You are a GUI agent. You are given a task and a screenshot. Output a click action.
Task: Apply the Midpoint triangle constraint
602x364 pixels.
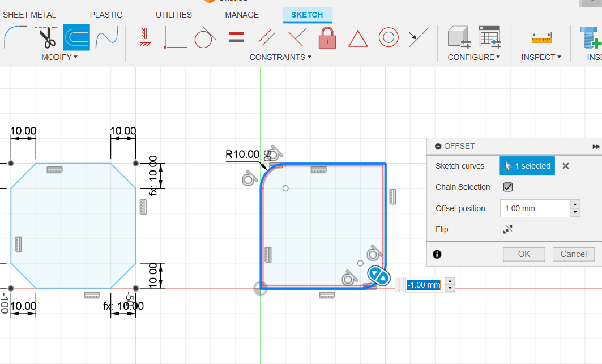(358, 38)
